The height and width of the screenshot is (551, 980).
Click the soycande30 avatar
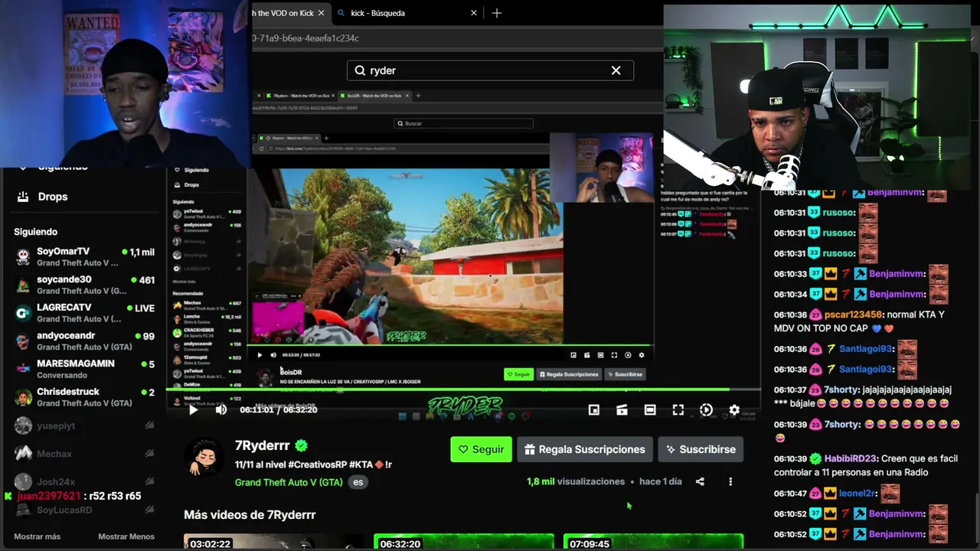pyautogui.click(x=23, y=285)
